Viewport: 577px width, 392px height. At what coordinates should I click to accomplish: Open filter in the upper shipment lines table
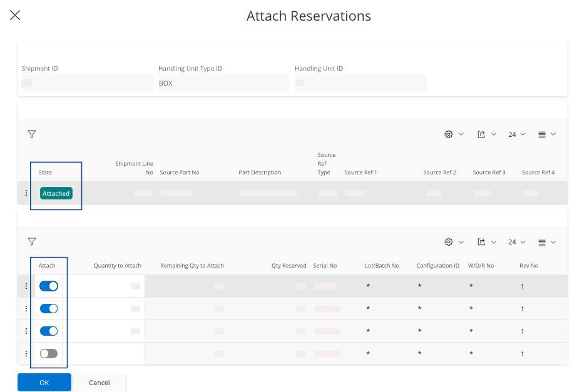[x=32, y=134]
